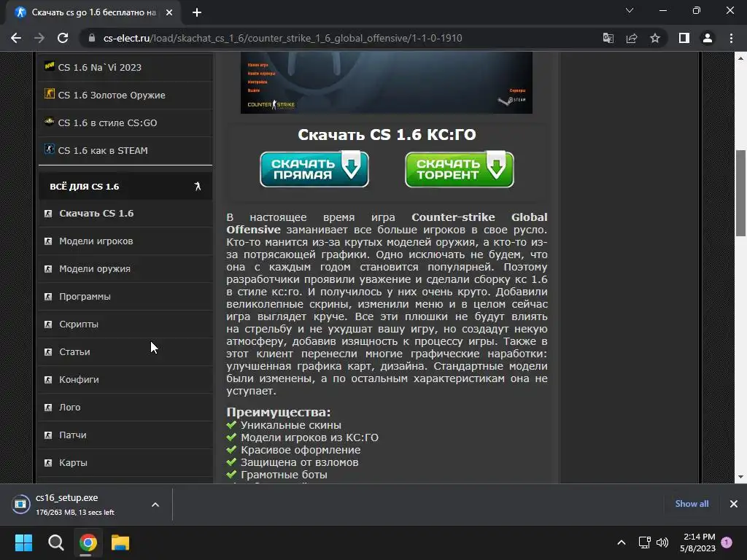Viewport: 747px width, 560px height.
Task: Open a new browser tab
Action: click(197, 12)
